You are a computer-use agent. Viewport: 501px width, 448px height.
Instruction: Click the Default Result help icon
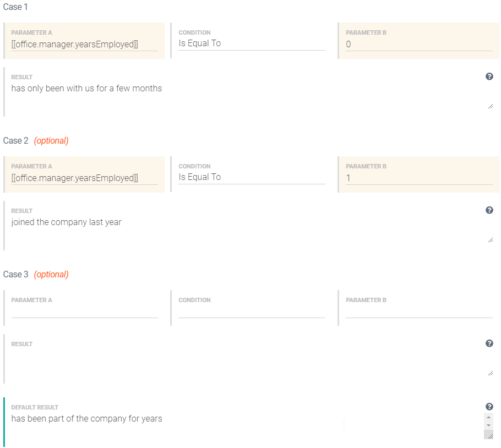(489, 406)
